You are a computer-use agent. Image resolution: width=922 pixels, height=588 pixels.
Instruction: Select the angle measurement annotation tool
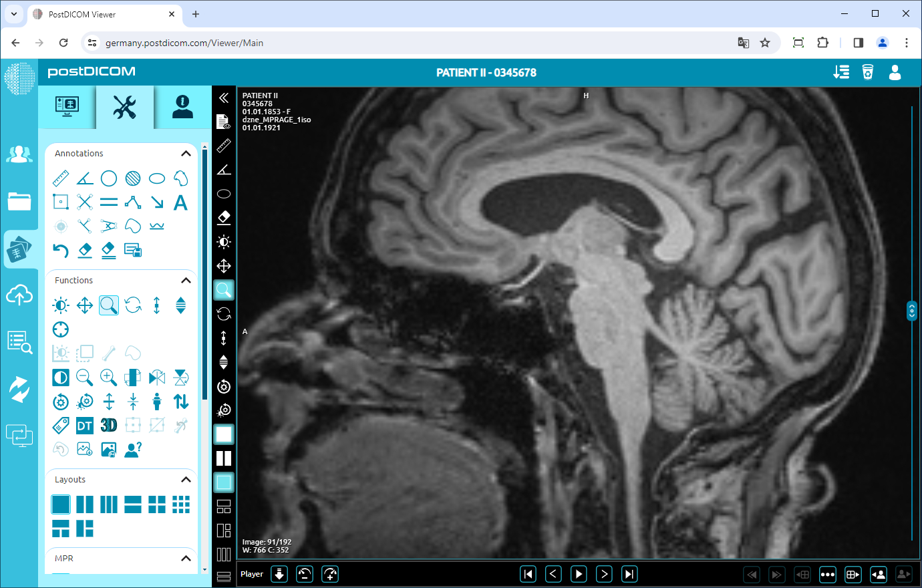click(84, 178)
